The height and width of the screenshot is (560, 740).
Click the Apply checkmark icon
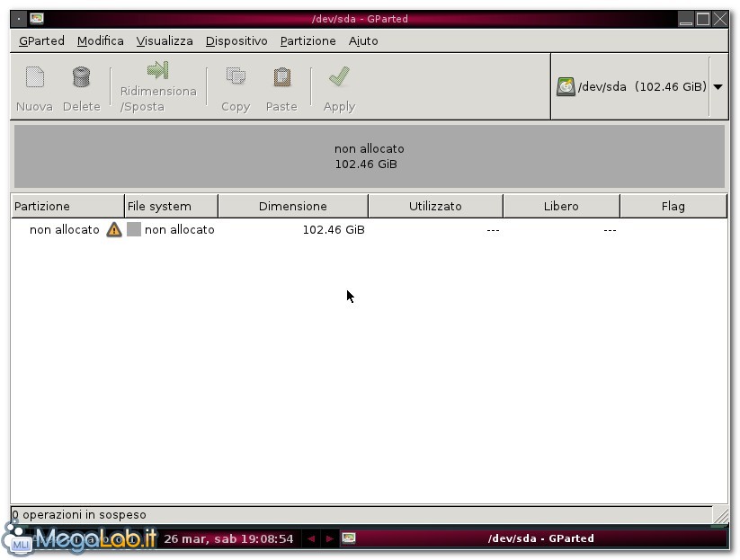pyautogui.click(x=339, y=76)
